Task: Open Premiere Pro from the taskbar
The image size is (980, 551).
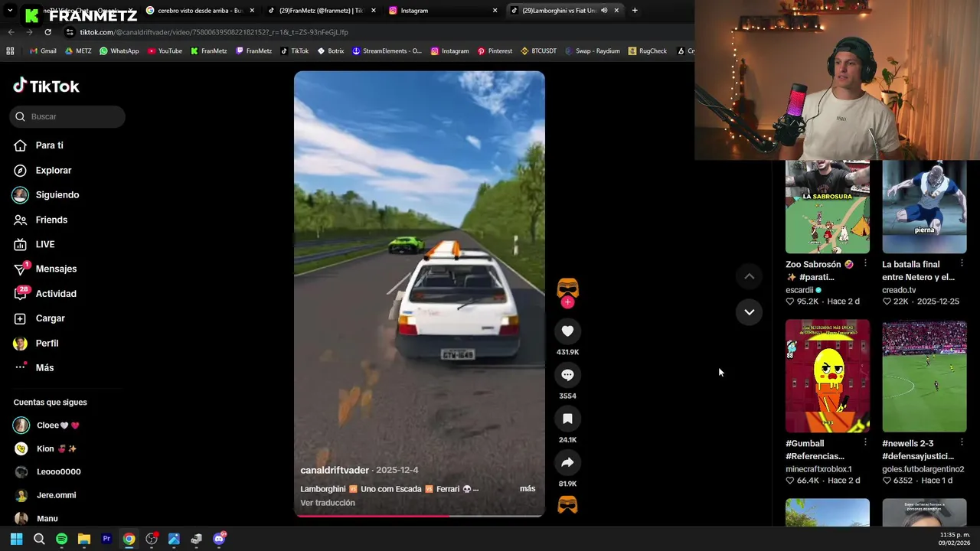Action: click(x=106, y=539)
